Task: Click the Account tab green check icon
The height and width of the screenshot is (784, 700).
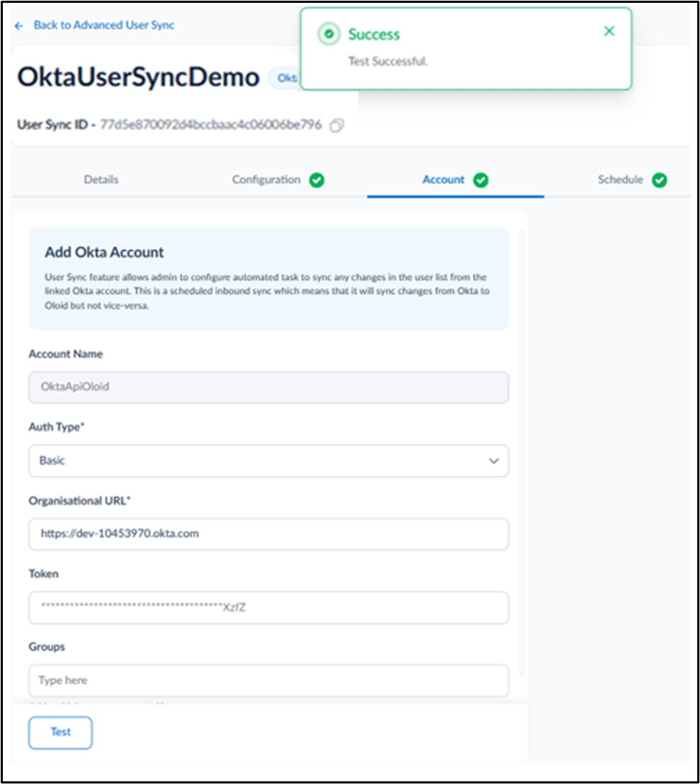Action: point(481,180)
